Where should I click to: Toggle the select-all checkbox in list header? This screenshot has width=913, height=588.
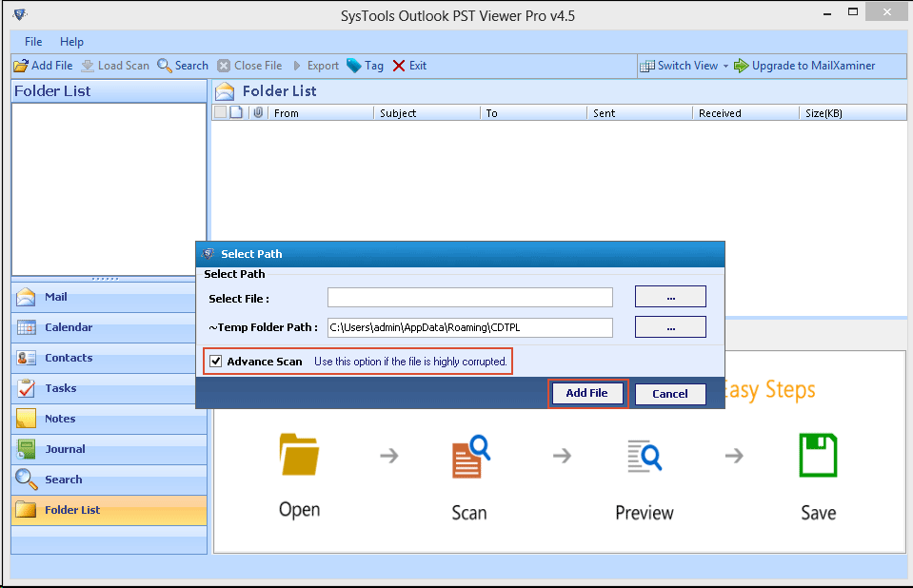(x=220, y=112)
